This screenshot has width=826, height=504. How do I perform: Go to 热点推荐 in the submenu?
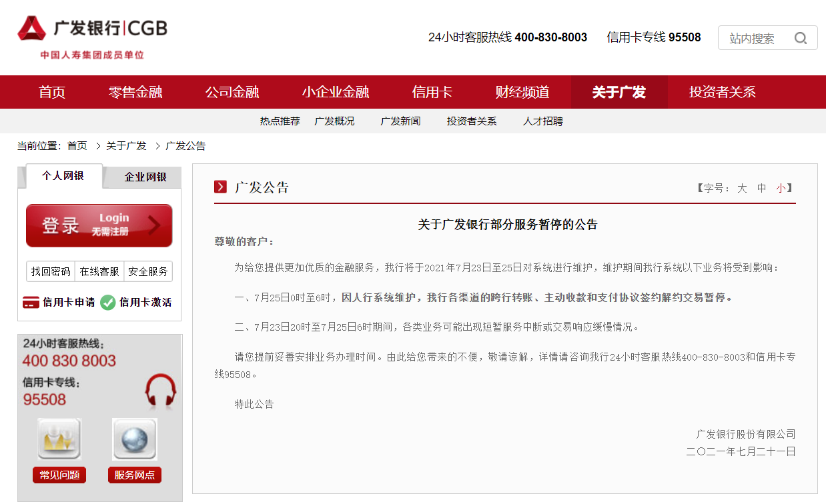pyautogui.click(x=280, y=121)
